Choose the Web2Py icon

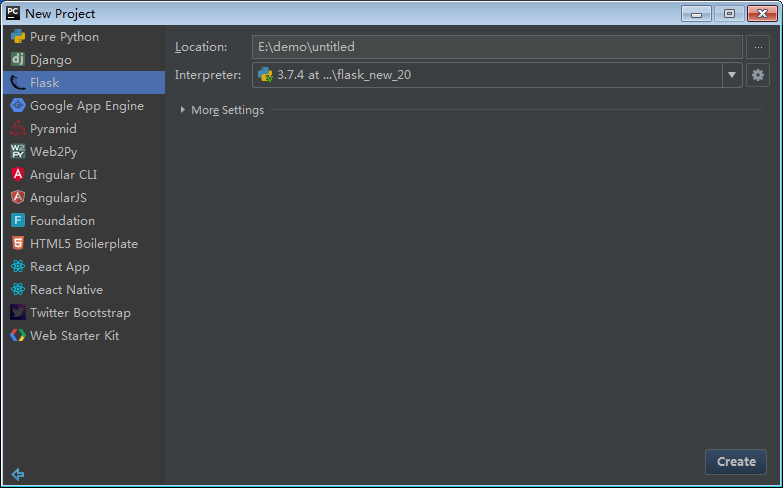(18, 151)
